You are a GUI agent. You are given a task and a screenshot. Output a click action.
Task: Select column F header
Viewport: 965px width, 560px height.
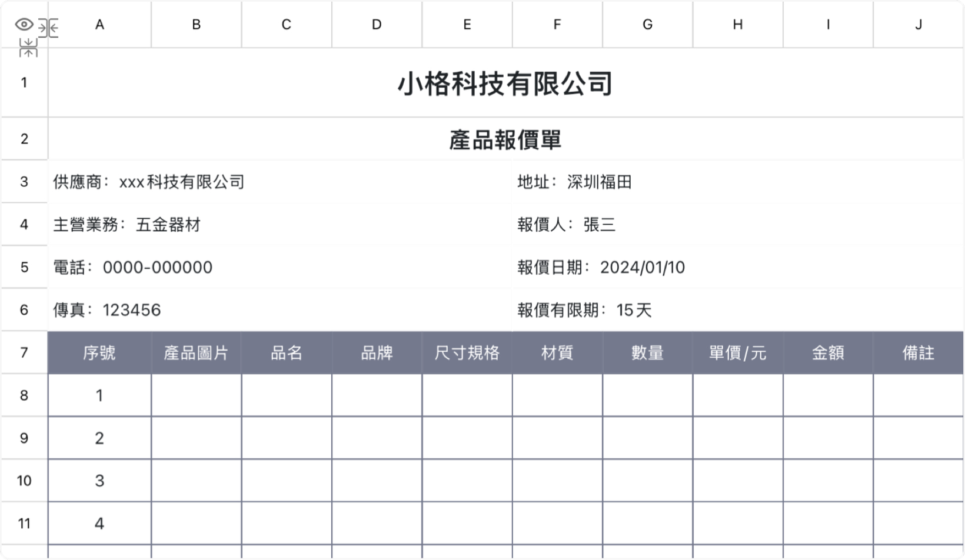click(x=557, y=25)
